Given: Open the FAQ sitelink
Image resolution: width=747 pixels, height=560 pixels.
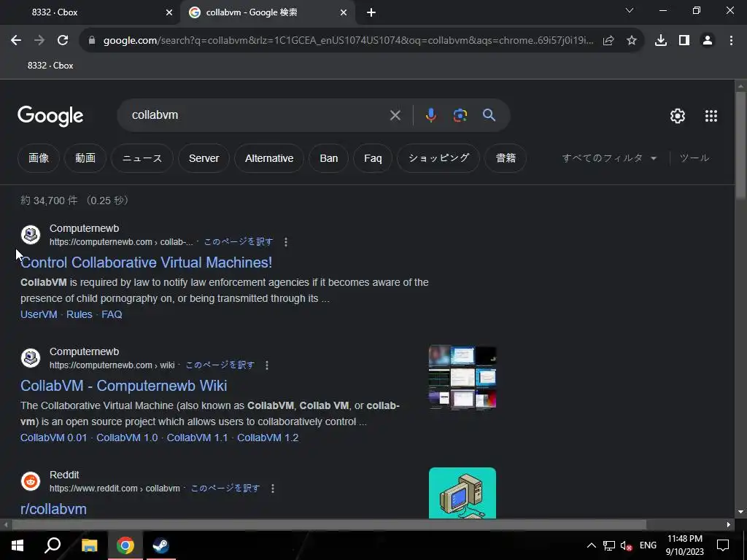Looking at the screenshot, I should 112,314.
